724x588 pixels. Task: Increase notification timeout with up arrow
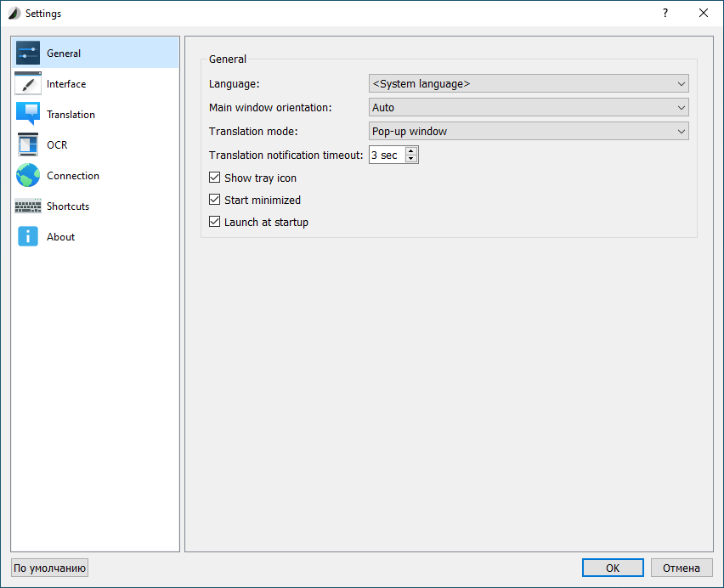(x=412, y=151)
